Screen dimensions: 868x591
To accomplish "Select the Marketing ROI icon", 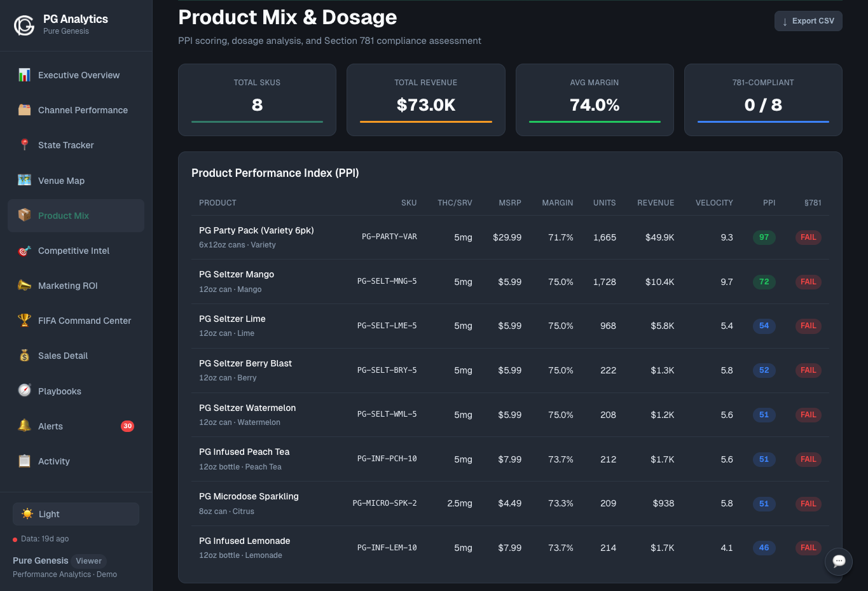I will coord(24,285).
